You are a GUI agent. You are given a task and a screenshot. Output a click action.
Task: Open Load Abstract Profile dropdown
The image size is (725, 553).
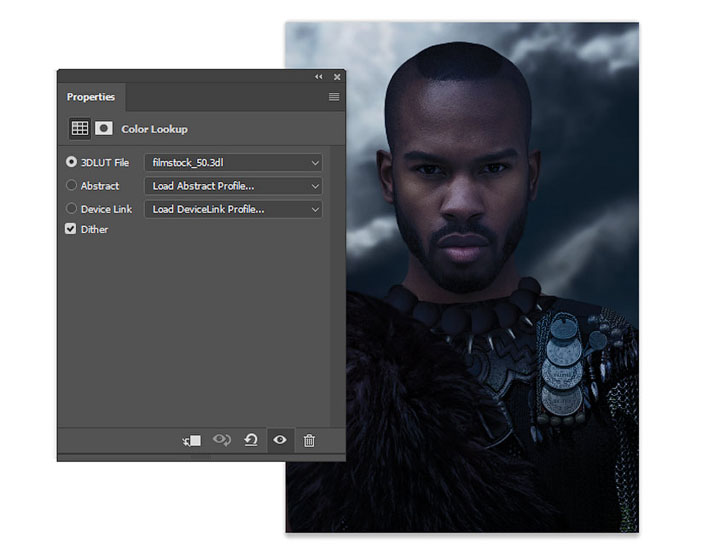[x=233, y=186]
